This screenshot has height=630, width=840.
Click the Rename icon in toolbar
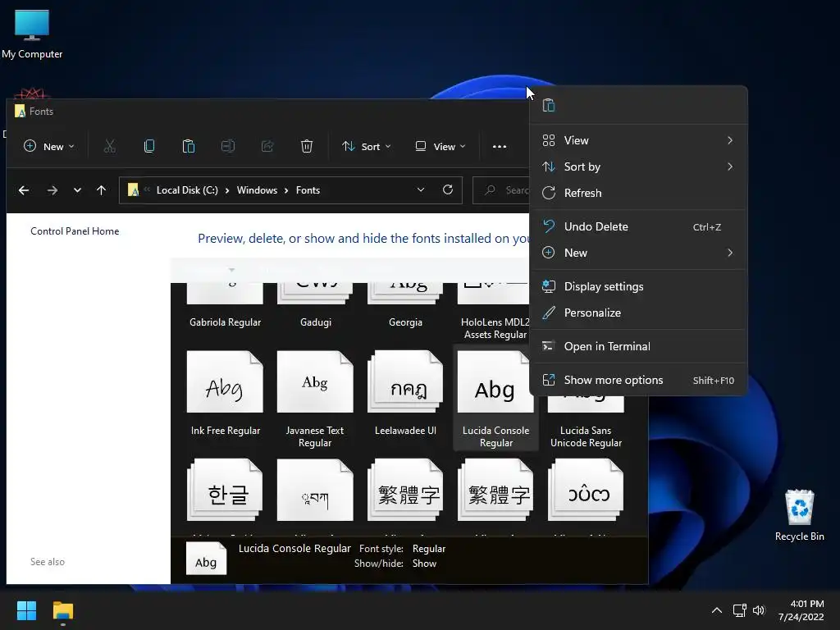point(228,146)
